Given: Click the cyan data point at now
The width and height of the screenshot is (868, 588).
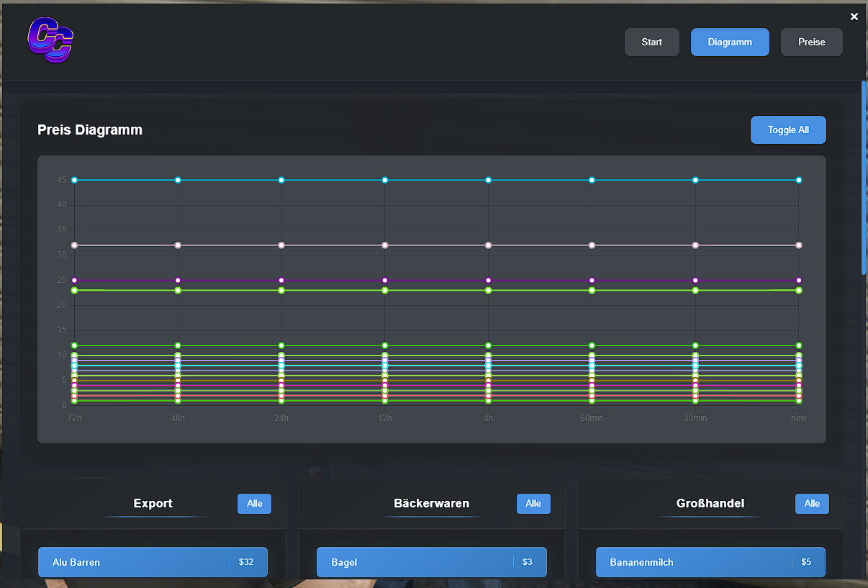Looking at the screenshot, I should 799,180.
